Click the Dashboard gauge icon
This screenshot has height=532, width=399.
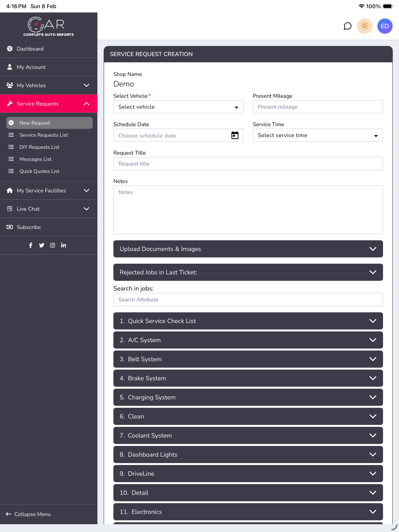point(10,48)
